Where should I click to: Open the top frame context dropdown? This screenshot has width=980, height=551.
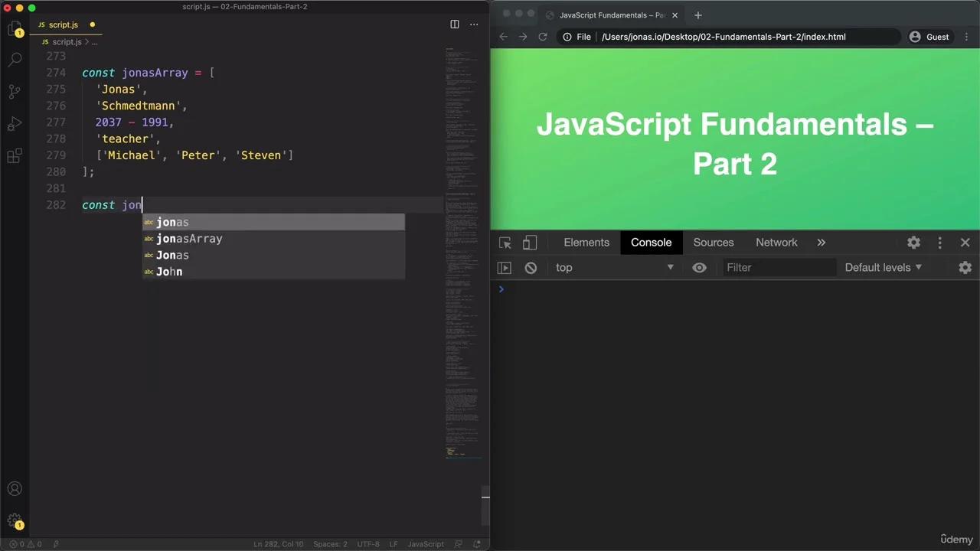pyautogui.click(x=612, y=267)
